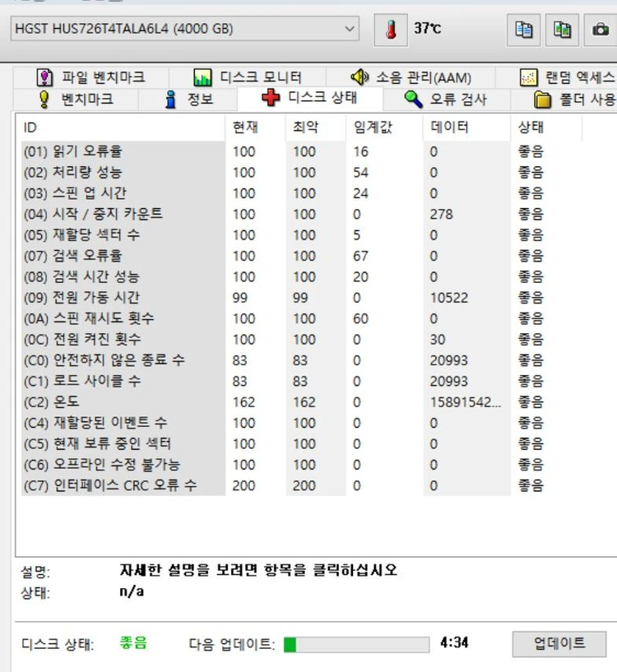Click the 업데이트 button
The image size is (617, 672).
pos(559,643)
